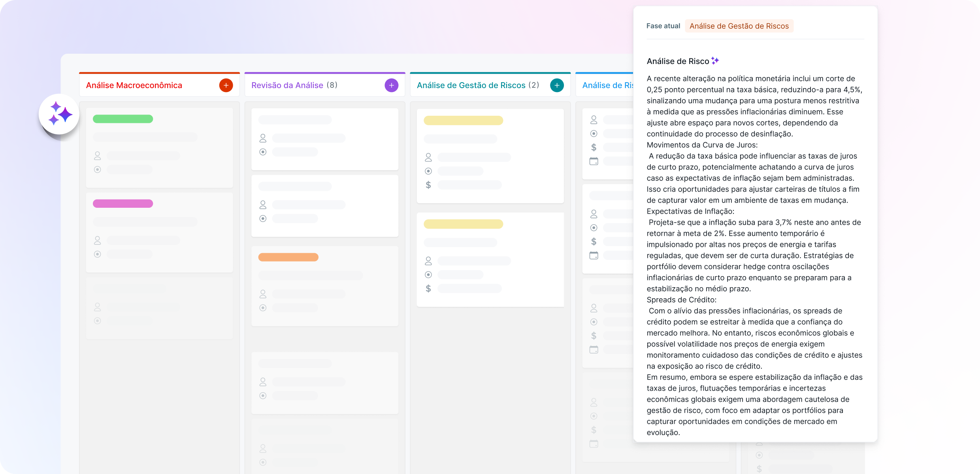
Task: Click dollar icon in first yellow-tagged card
Action: pyautogui.click(x=428, y=185)
